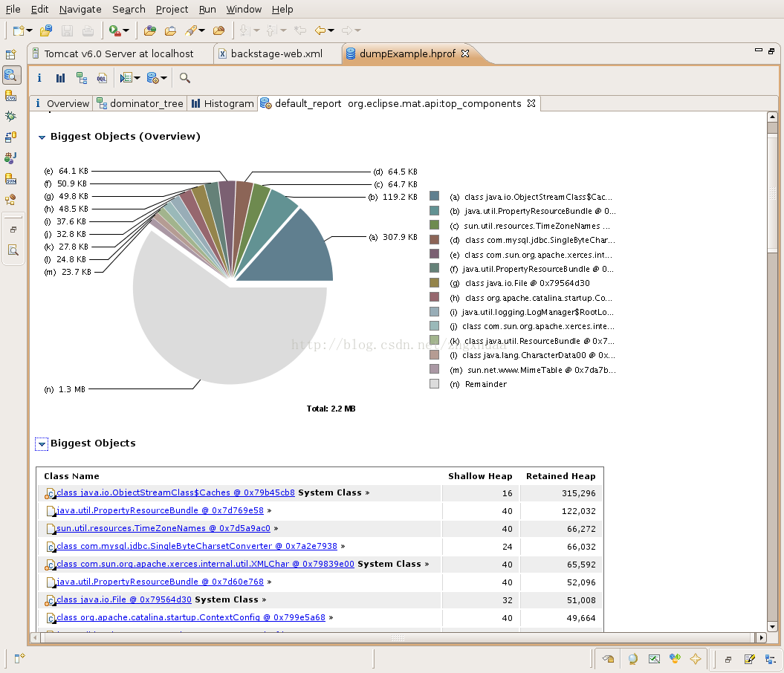
Task: Open the Navigate menu
Action: coord(80,9)
